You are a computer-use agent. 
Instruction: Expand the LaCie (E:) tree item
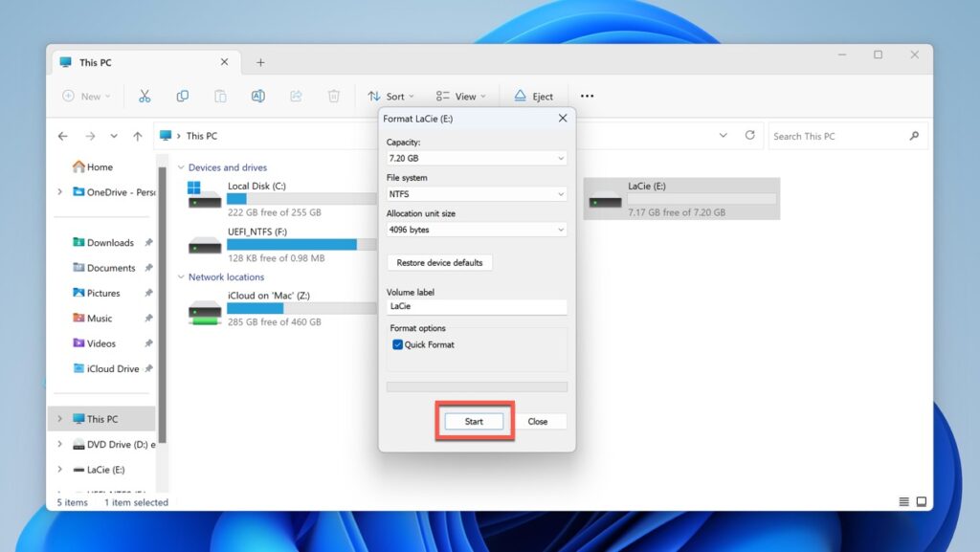(59, 469)
